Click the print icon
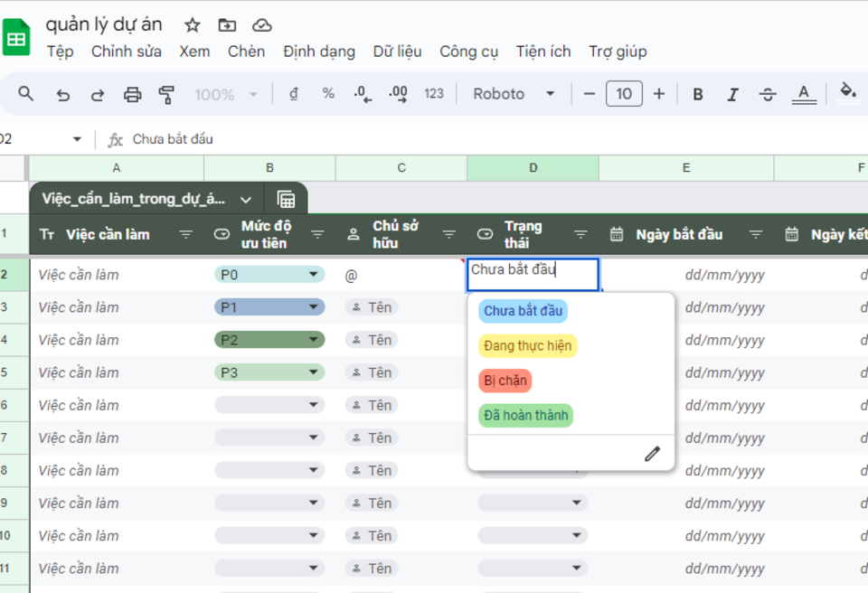Screen dimensions: 868x593 point(132,94)
